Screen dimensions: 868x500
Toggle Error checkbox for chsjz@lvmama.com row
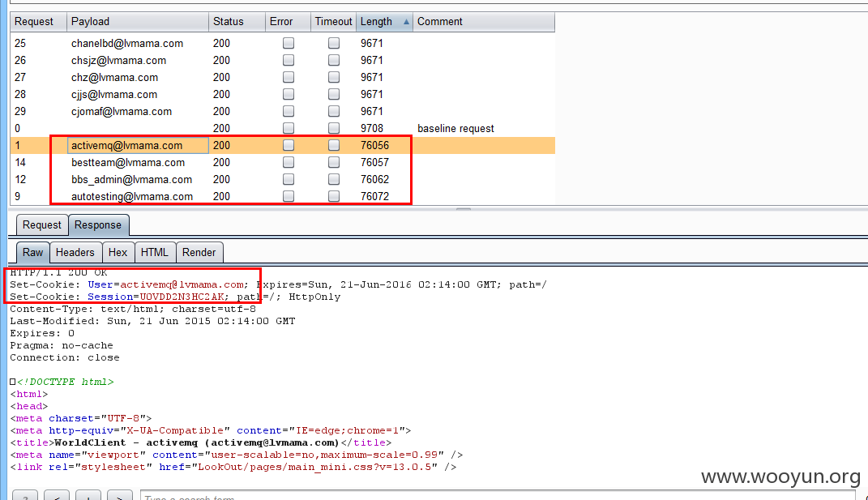pyautogui.click(x=289, y=60)
